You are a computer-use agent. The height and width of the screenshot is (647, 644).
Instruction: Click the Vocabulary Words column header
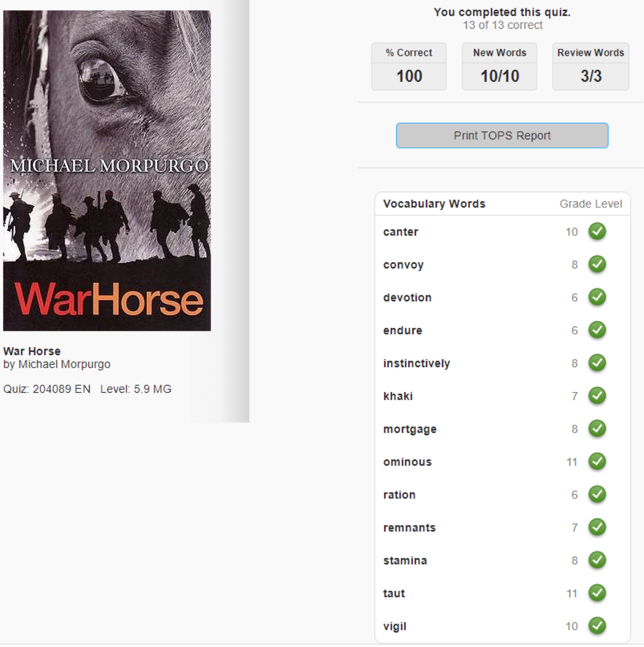[434, 204]
